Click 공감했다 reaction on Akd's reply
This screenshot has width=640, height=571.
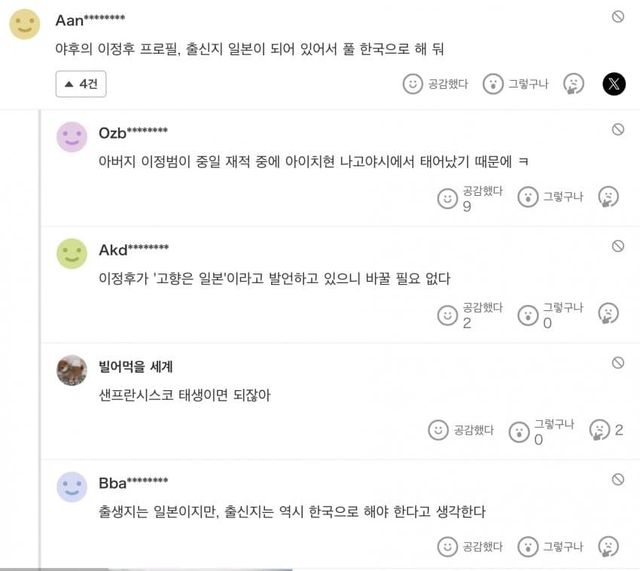click(x=447, y=315)
